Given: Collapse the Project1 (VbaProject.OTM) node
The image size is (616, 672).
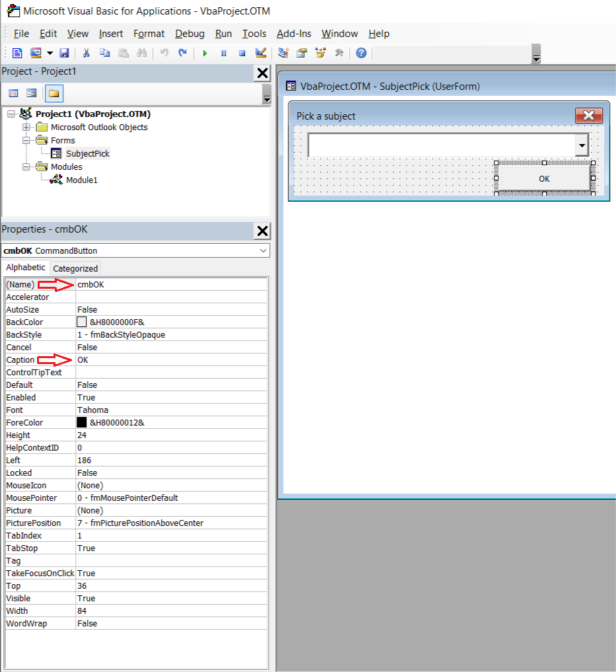Looking at the screenshot, I should (11, 114).
